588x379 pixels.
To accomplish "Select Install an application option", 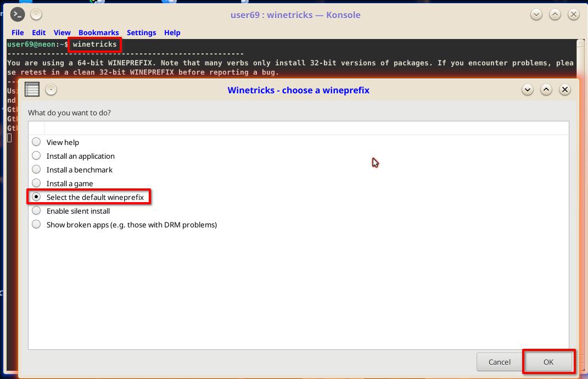I will (x=36, y=156).
